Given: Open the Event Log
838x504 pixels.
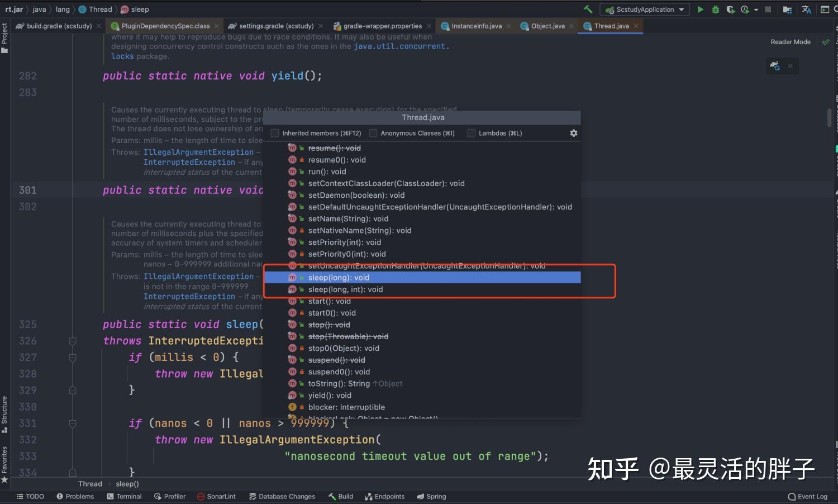Looking at the screenshot, I should click(807, 496).
